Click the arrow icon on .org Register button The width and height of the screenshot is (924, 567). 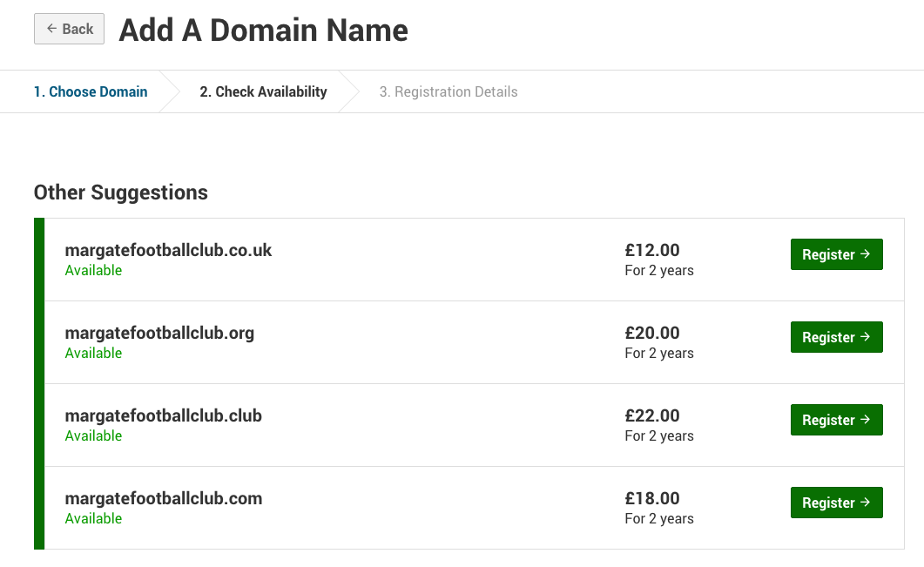[x=865, y=336]
